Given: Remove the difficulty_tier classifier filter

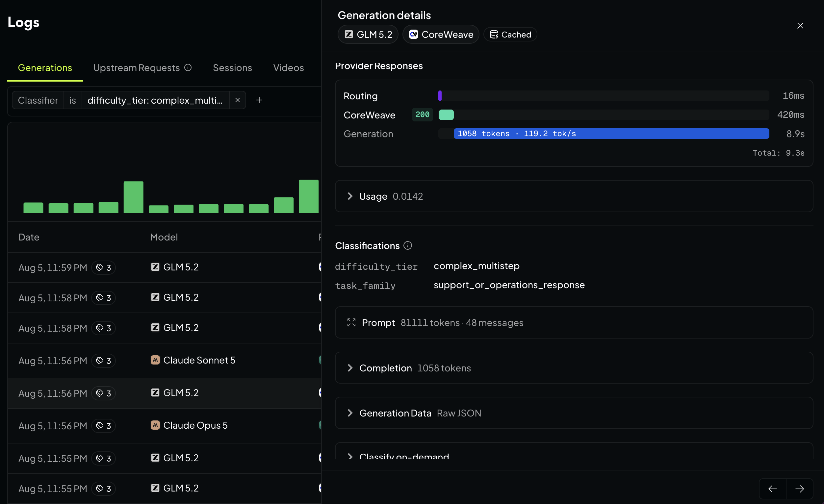Looking at the screenshot, I should point(238,100).
